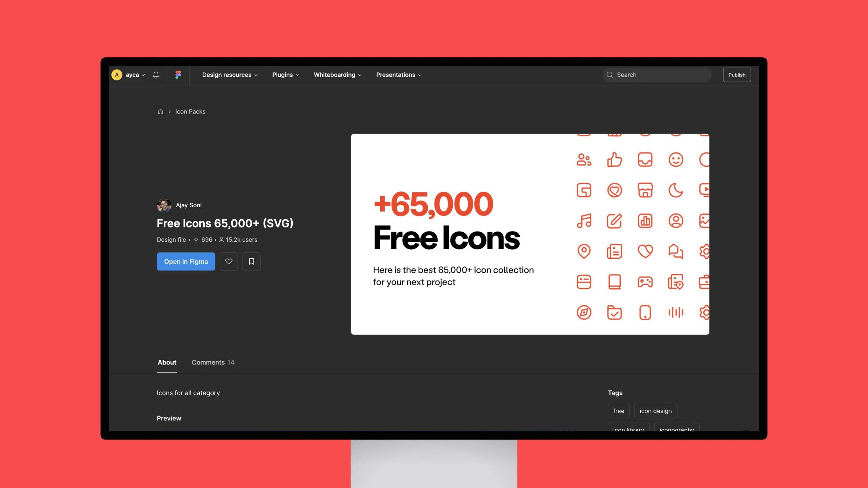The width and height of the screenshot is (868, 488).
Task: Click the Figma logo icon in navbar
Action: 178,75
